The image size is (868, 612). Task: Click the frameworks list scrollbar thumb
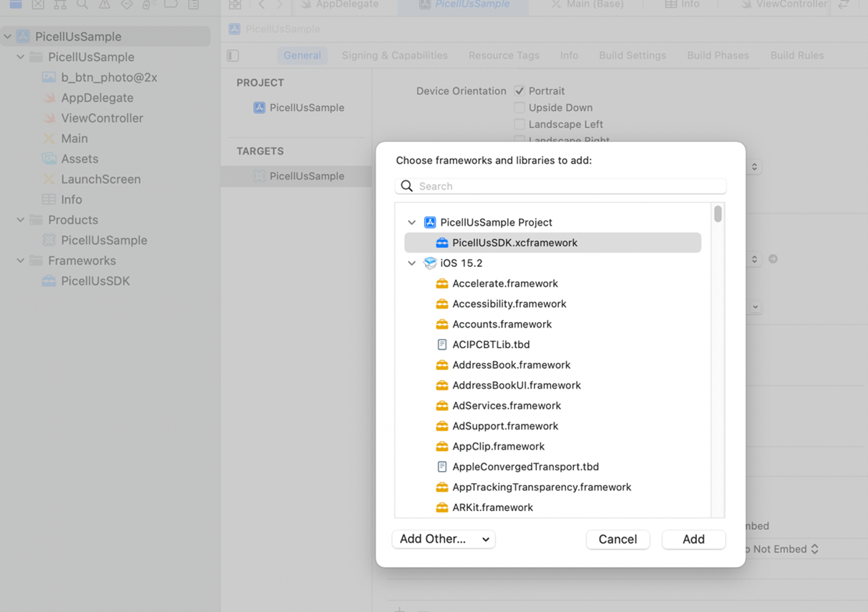coord(718,214)
